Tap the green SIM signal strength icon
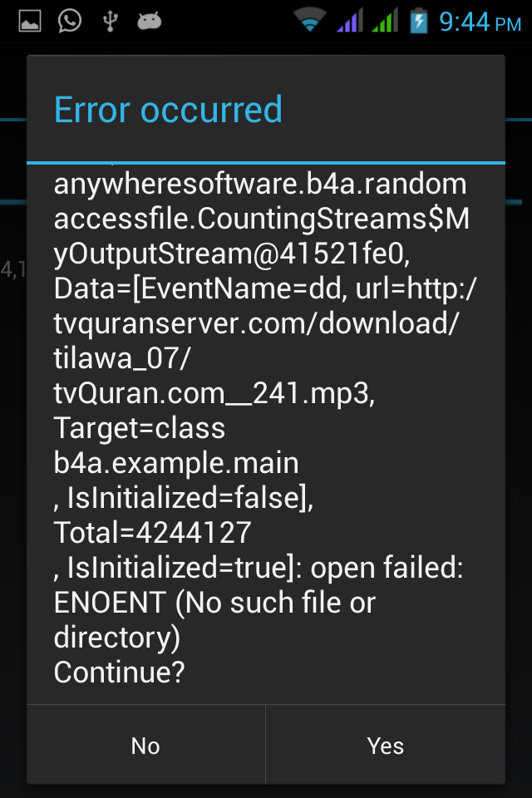Viewport: 532px width, 798px height. click(x=385, y=20)
